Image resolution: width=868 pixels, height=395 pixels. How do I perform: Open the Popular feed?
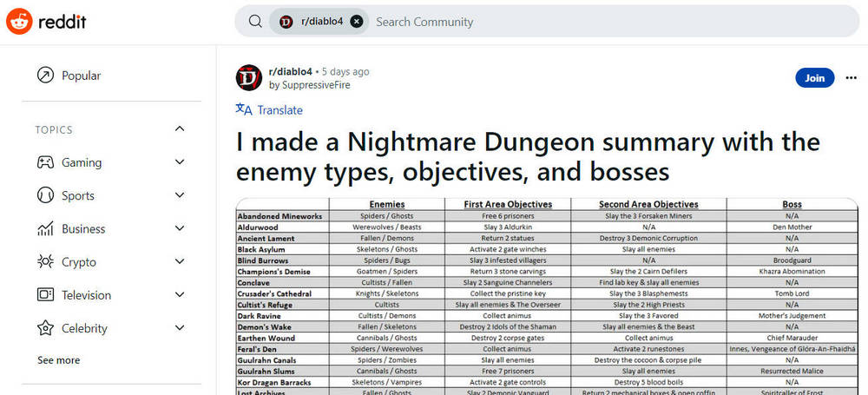pyautogui.click(x=81, y=76)
